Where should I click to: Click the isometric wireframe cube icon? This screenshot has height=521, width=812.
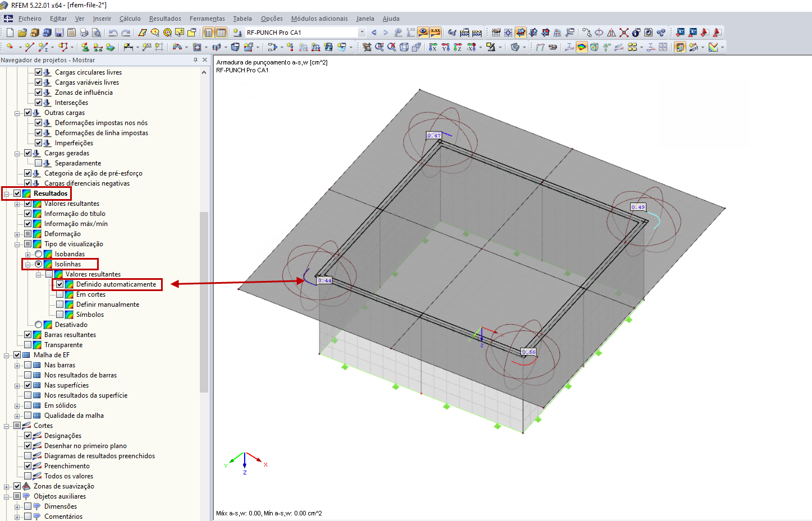[404, 47]
